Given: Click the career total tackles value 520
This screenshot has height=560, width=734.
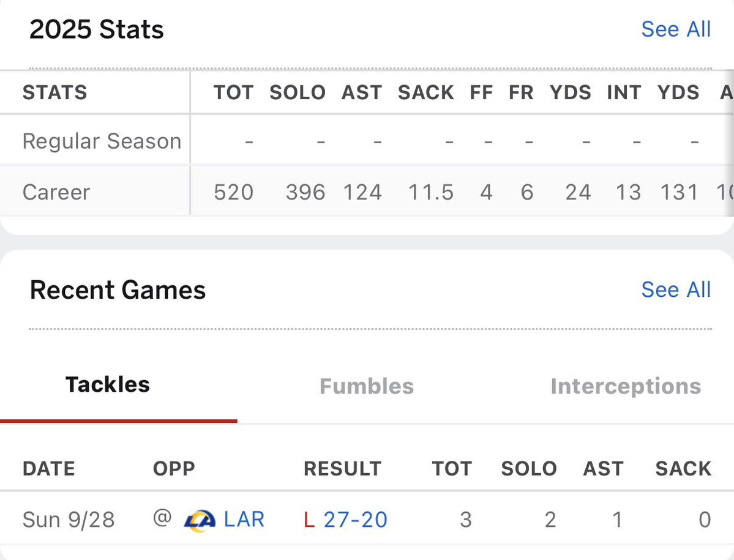Looking at the screenshot, I should [233, 192].
